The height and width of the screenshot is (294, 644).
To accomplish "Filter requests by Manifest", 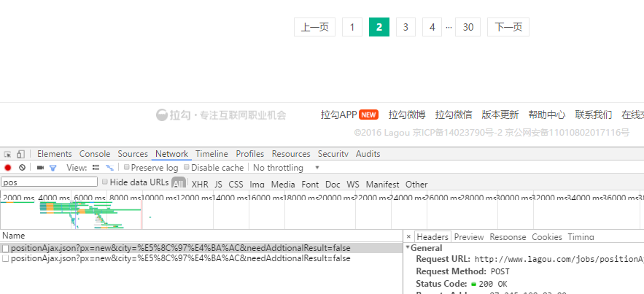I will (x=382, y=185).
